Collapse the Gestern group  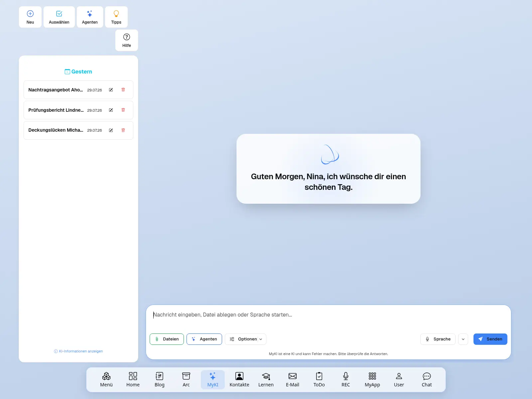pos(78,71)
